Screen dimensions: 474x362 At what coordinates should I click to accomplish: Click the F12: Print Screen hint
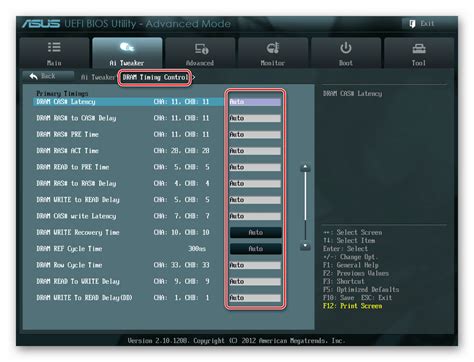click(x=353, y=306)
